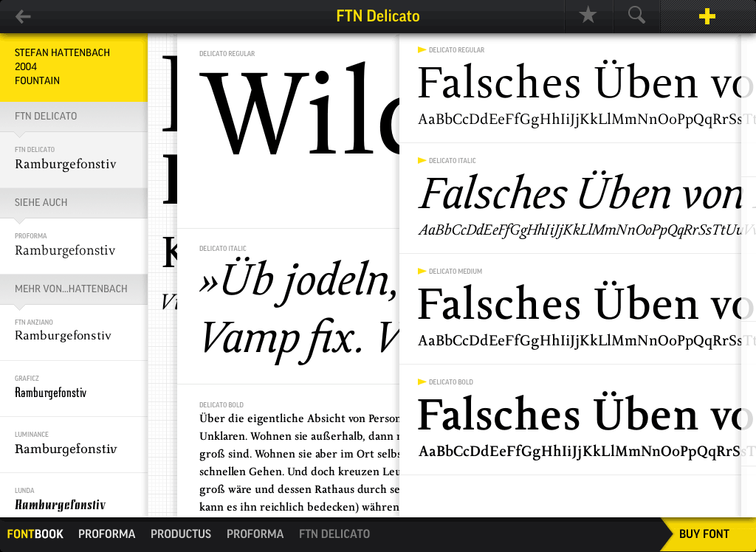Jump to first Proforma breadcrumb
The image size is (756, 552).
pos(106,534)
